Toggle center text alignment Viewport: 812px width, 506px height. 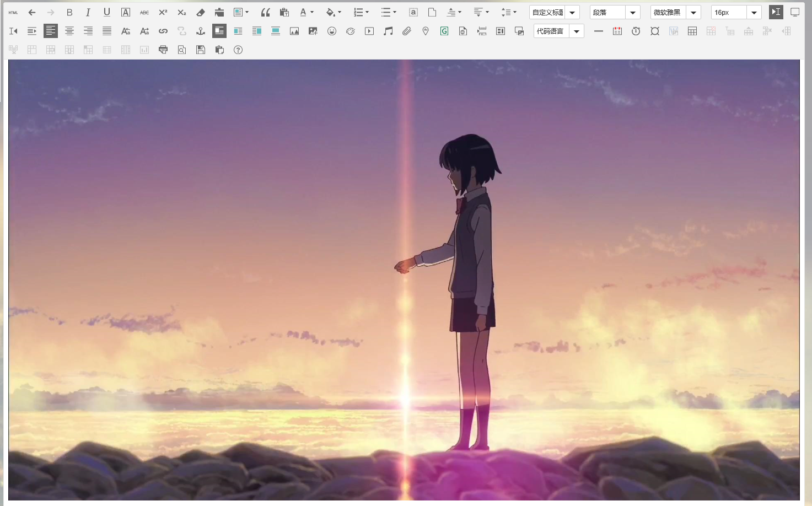(69, 31)
